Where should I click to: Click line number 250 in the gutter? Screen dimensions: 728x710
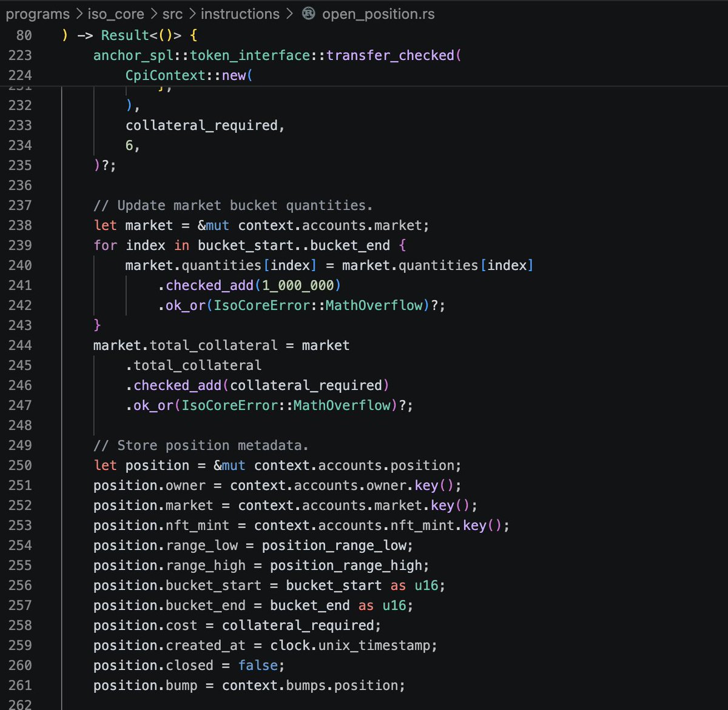click(x=20, y=465)
